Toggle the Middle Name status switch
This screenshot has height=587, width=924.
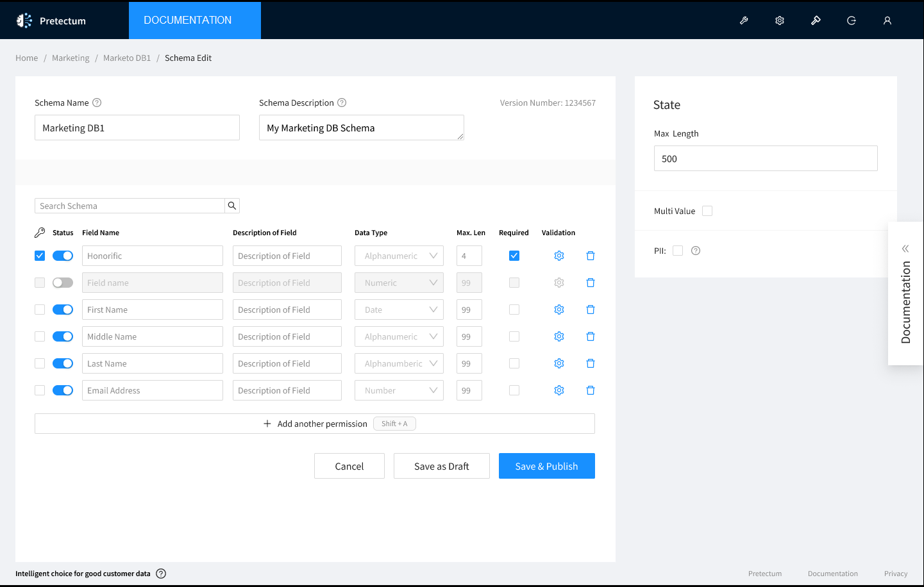pyautogui.click(x=63, y=336)
